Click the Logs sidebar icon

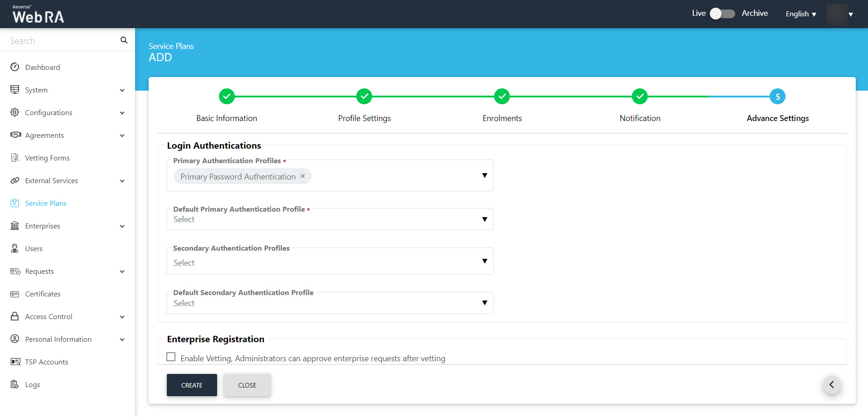tap(15, 384)
